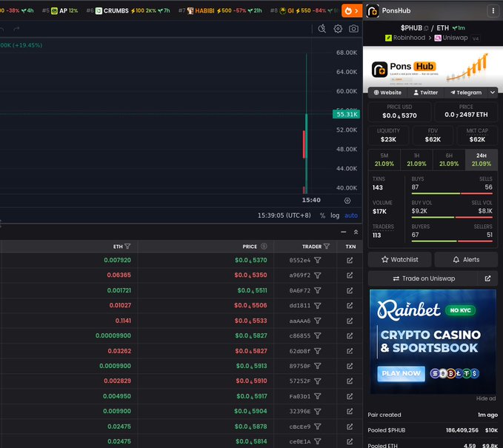503x448 pixels.
Task: Click the chart quick search icon
Action: (322, 29)
